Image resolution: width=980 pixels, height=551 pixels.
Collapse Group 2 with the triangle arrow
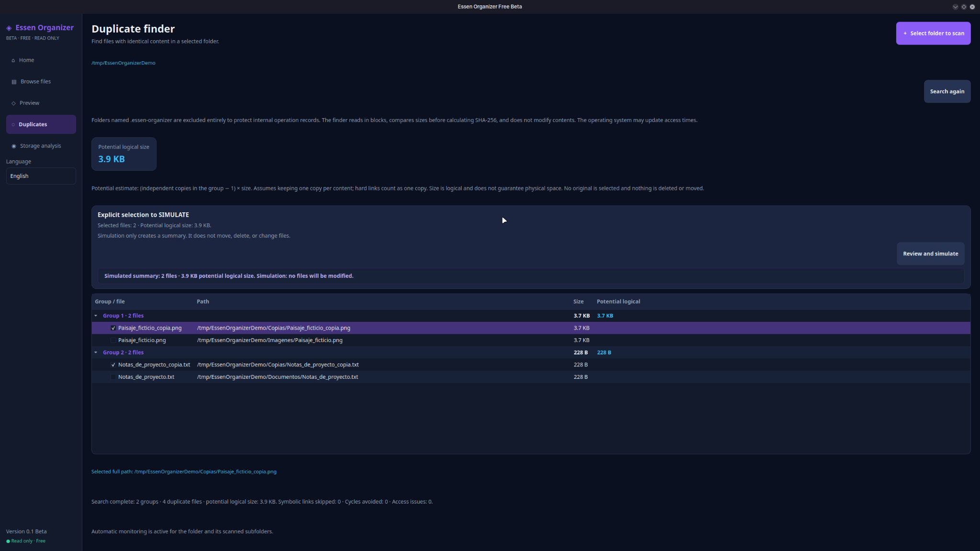coord(96,353)
